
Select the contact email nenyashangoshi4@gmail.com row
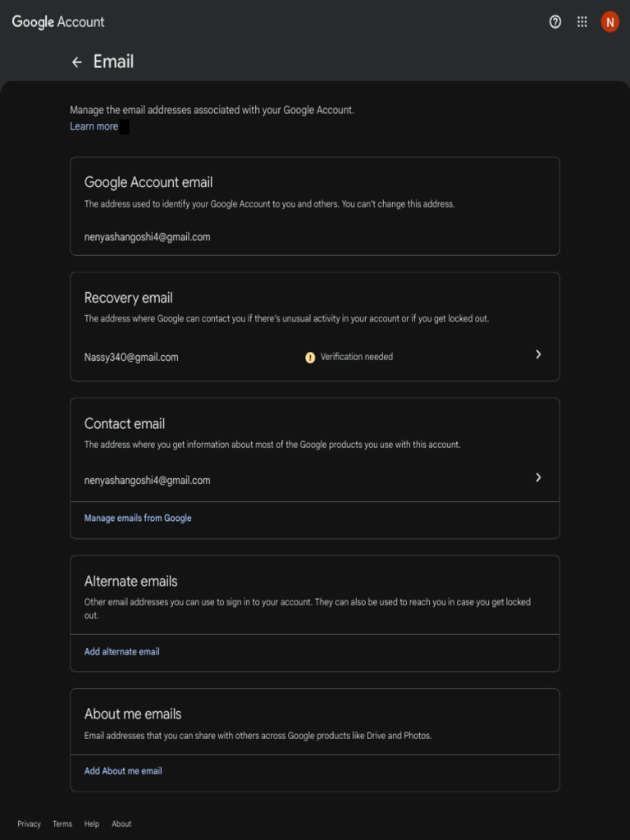coord(315,480)
